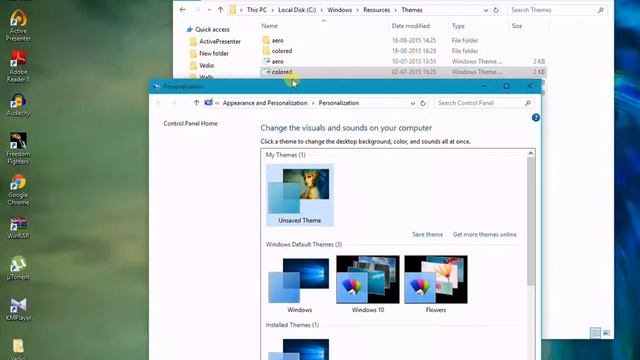Click Resources breadcrumb segment
Viewport: 640px width, 360px height.
click(x=376, y=10)
